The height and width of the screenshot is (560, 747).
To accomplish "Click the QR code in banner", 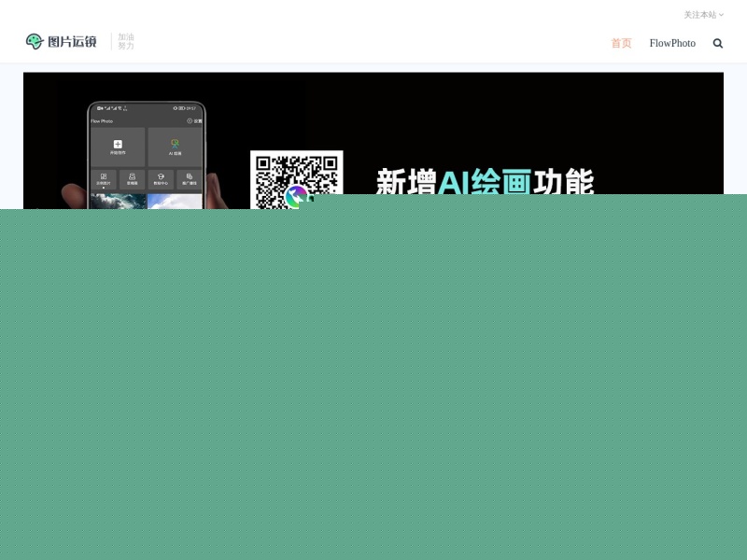I will click(x=296, y=179).
